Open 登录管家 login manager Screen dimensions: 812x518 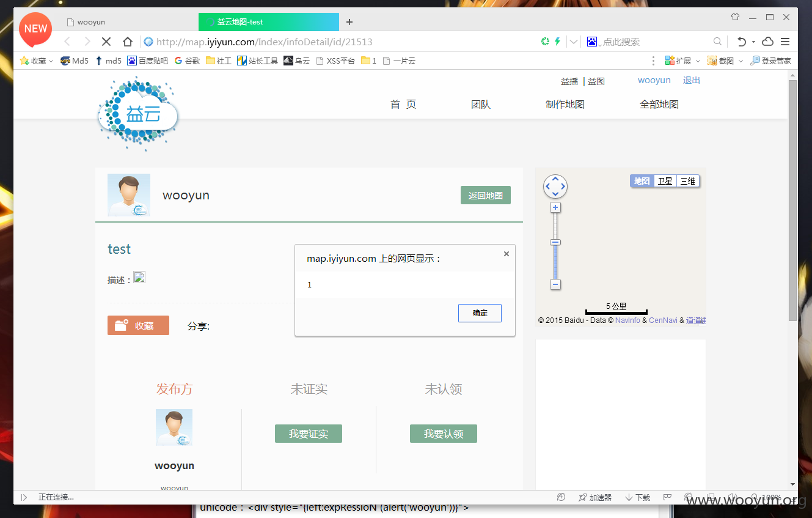[x=770, y=61]
